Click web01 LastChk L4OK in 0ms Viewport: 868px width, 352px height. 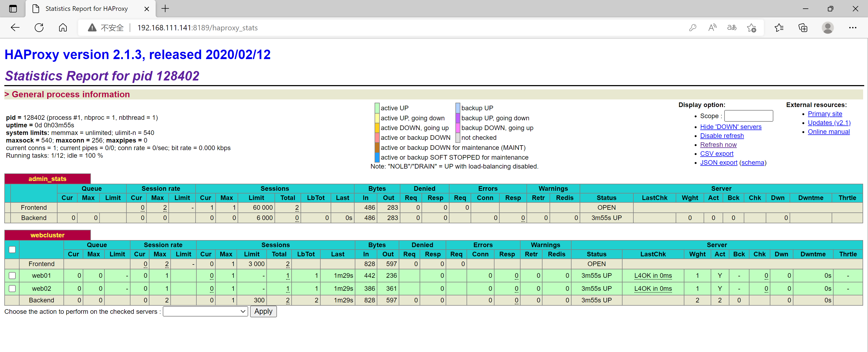[653, 276]
